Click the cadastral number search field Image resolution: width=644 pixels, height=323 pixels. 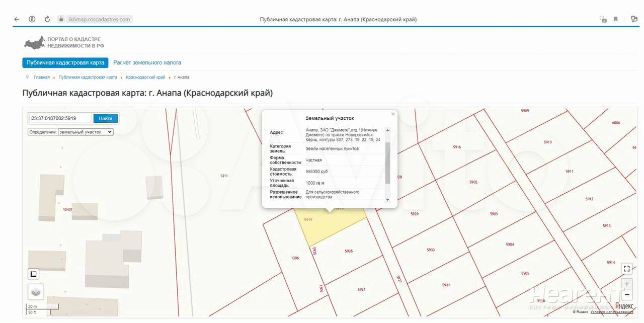tap(60, 118)
